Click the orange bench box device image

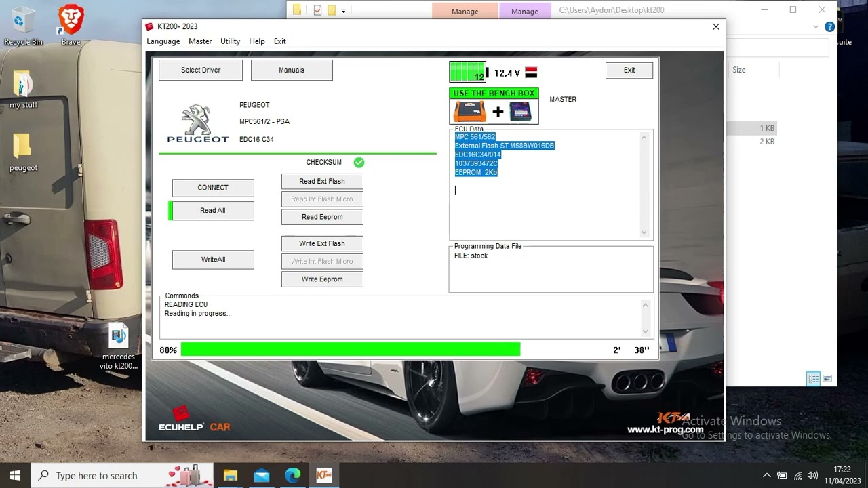pyautogui.click(x=470, y=111)
